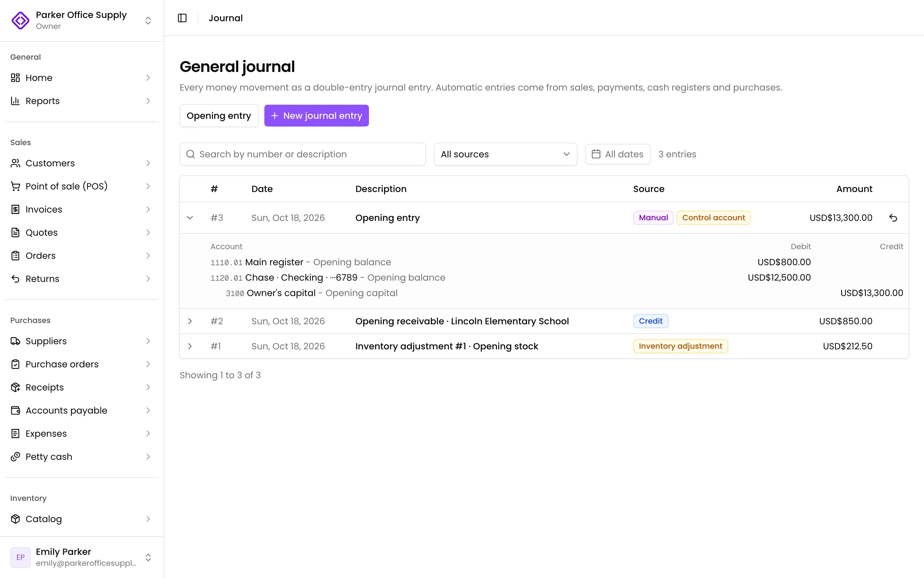The height and width of the screenshot is (578, 924).
Task: Click the Manual source badge
Action: click(x=653, y=218)
